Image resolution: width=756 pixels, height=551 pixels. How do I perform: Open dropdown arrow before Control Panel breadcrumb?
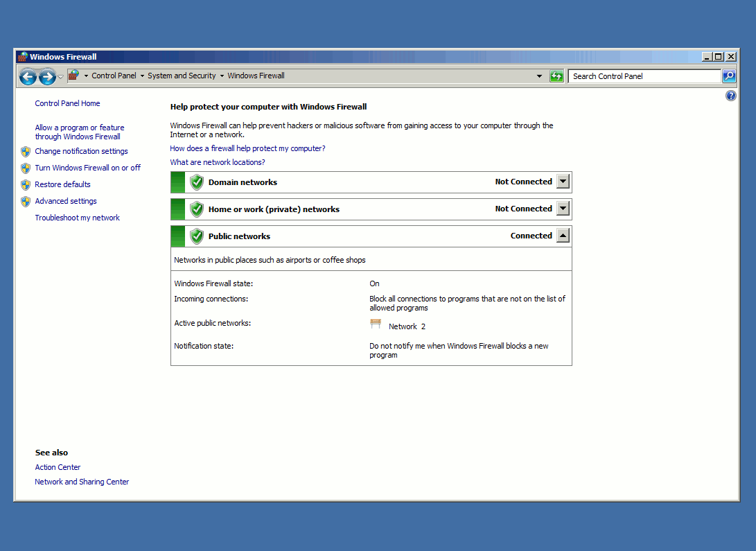click(86, 76)
